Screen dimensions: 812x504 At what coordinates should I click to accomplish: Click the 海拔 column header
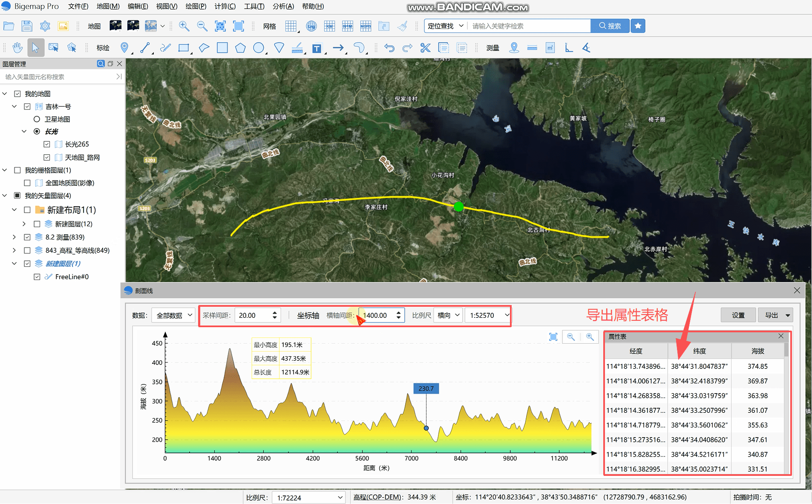pyautogui.click(x=757, y=351)
